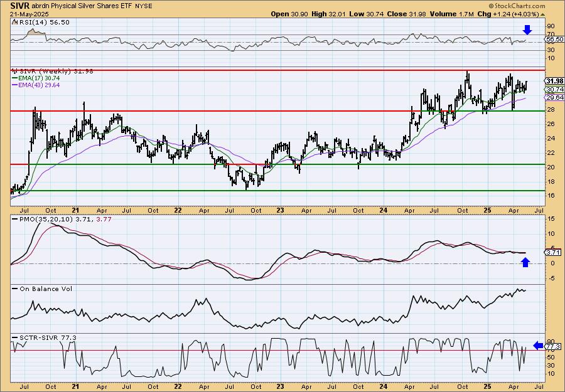Click the NYSE exchange label
Viewport: 565px width, 392px height.
coord(143,6)
